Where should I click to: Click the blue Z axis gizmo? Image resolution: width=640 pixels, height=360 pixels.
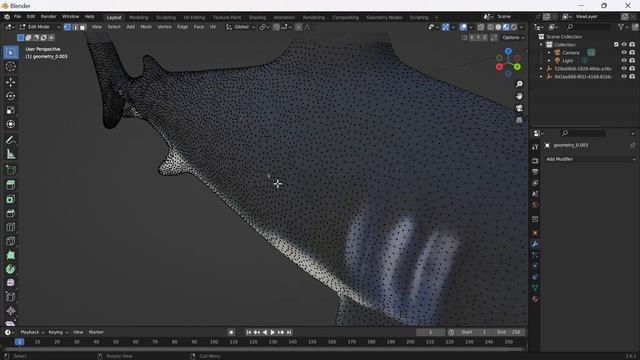pos(508,51)
